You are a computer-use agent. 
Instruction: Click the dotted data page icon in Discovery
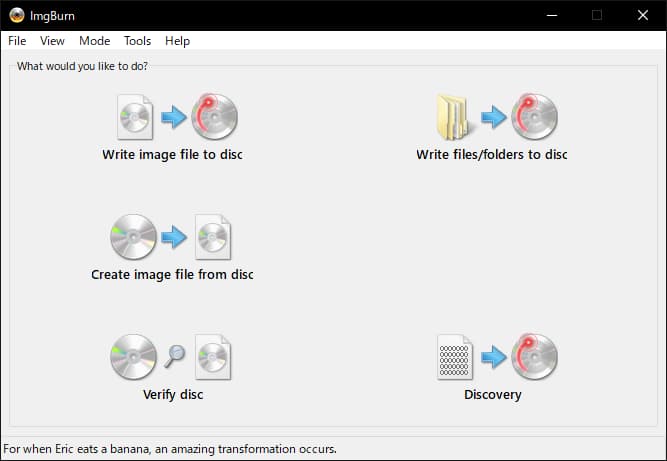(x=454, y=357)
